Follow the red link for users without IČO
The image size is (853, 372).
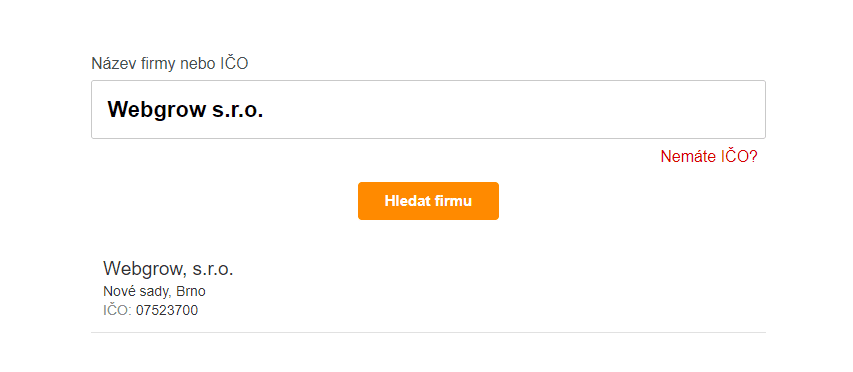708,157
